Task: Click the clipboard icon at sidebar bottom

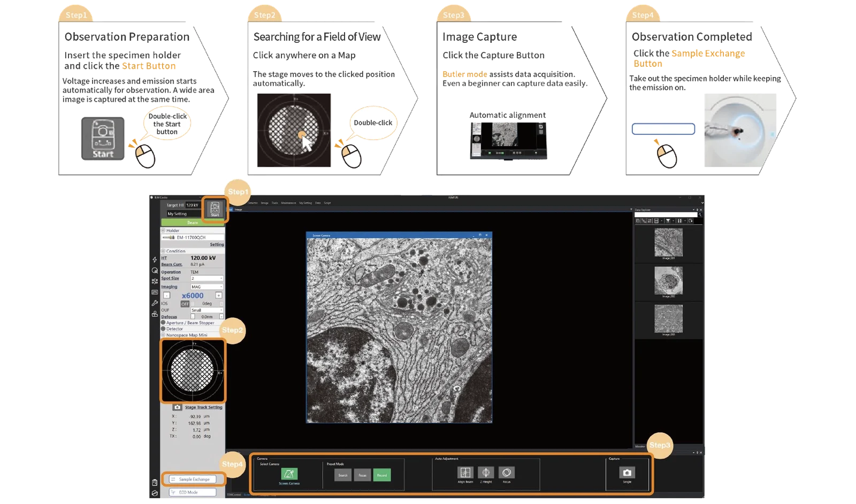Action: 155,482
